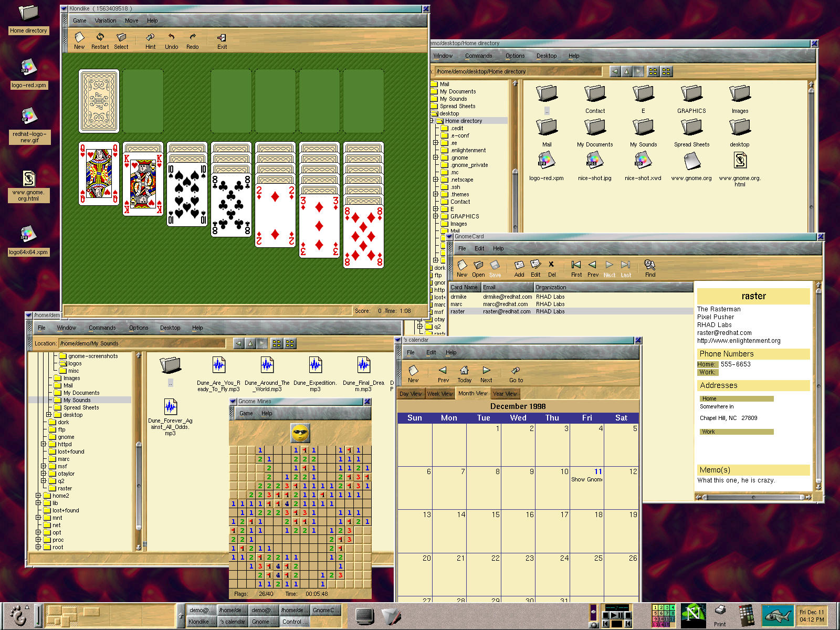The width and height of the screenshot is (840, 630).
Task: Expand the .netscape folder in tree
Action: click(436, 180)
